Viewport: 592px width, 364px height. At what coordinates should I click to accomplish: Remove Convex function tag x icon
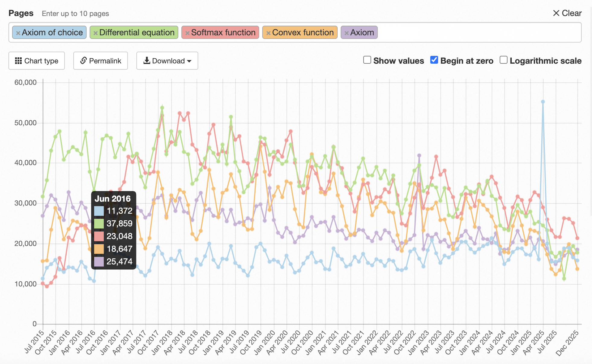[x=268, y=33]
